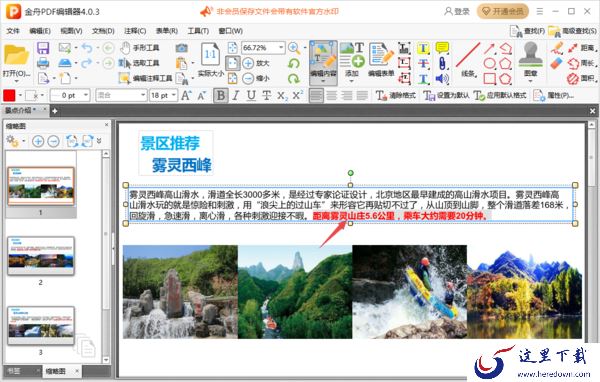Image resolution: width=600 pixels, height=382 pixels.
Task: Open the Document (文档) menu
Action: point(103,31)
